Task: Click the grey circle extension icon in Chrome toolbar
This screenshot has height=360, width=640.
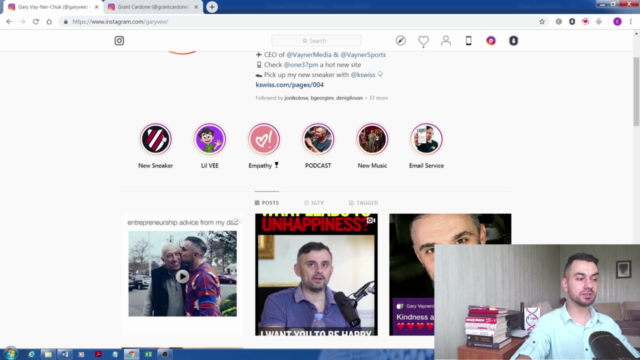Action: pos(559,22)
